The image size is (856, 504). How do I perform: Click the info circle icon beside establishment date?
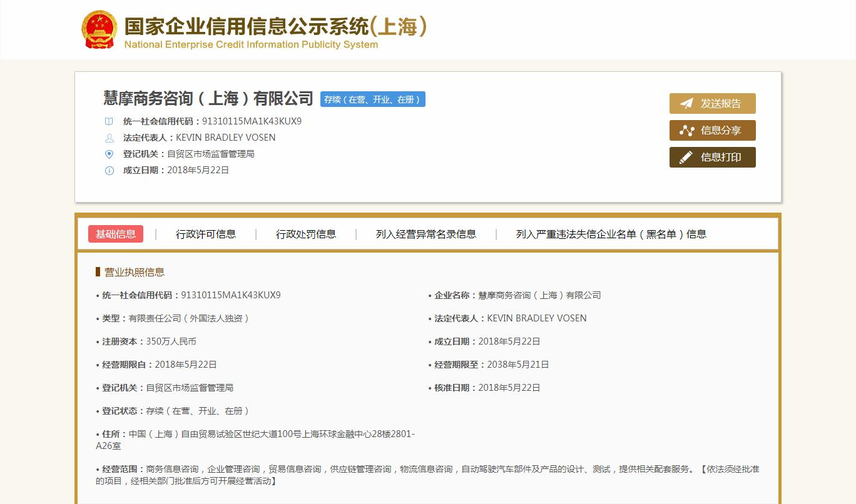point(110,170)
